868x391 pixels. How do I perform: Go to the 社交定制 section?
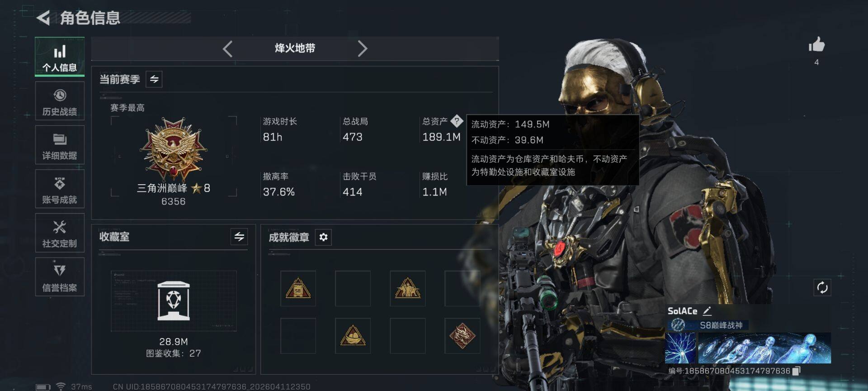coord(60,233)
